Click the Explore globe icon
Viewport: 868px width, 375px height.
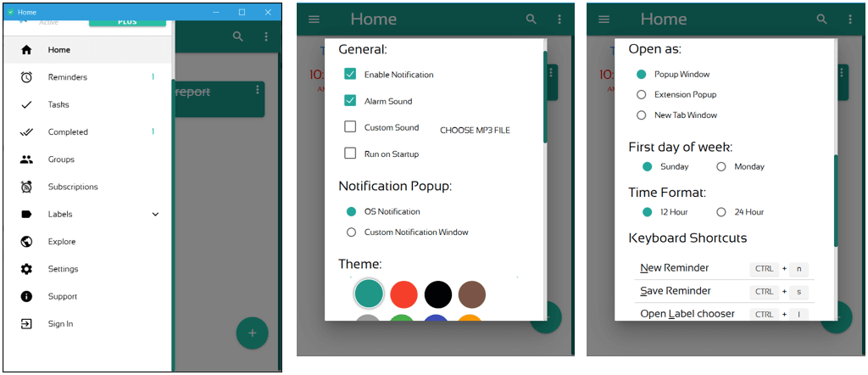point(26,242)
